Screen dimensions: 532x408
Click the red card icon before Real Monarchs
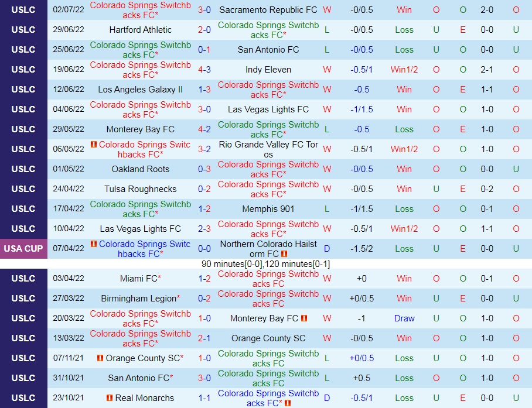pyautogui.click(x=110, y=398)
